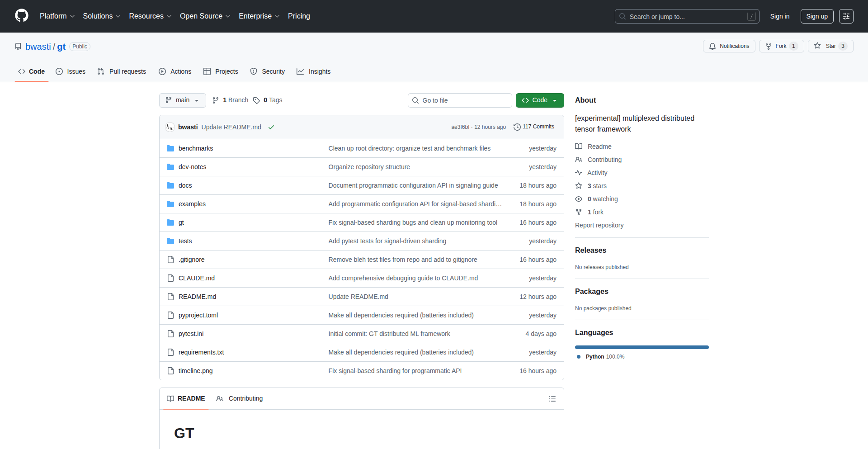Switch to the Pull requests tab
The width and height of the screenshot is (868, 449).
pyautogui.click(x=122, y=71)
